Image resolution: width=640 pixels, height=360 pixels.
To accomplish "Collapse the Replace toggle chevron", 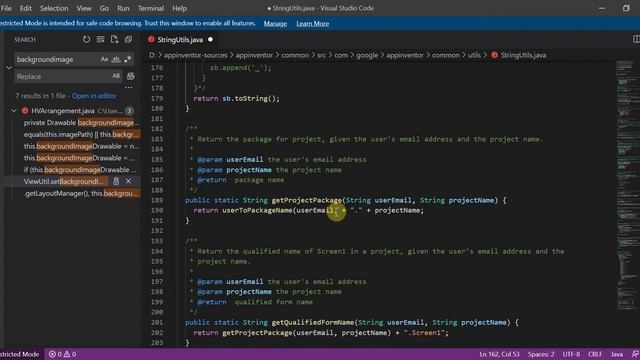I will point(9,68).
